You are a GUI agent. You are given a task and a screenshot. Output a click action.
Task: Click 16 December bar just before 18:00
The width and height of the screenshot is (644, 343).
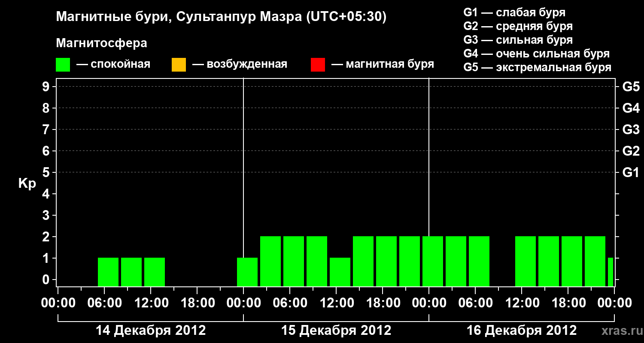coord(549,261)
